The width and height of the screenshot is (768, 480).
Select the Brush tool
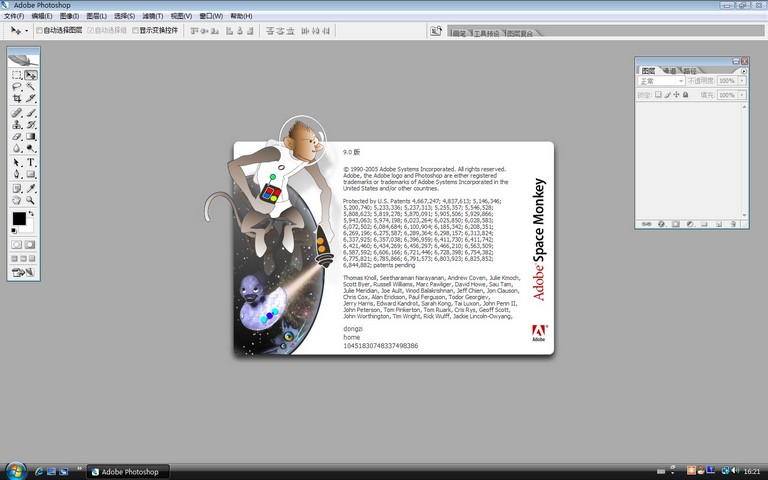[x=31, y=113]
